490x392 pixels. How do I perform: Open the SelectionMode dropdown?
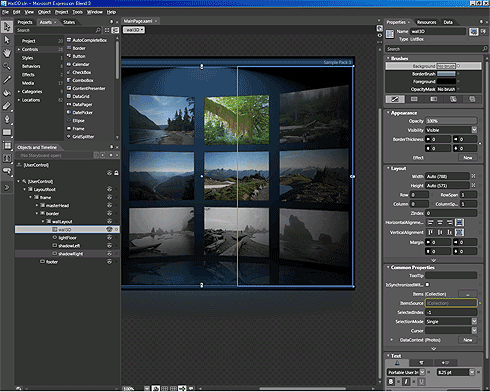click(474, 321)
